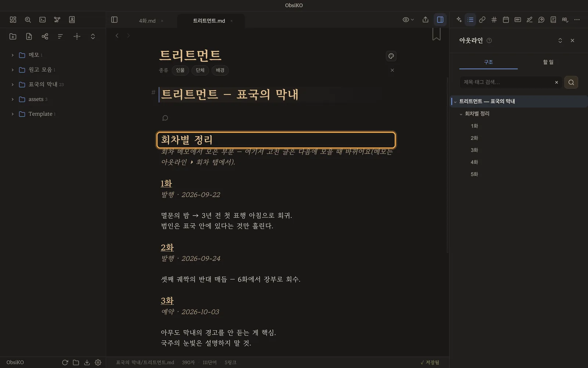Viewport: 588px width, 368px height.
Task: Expand the Template folder
Action: tap(12, 114)
